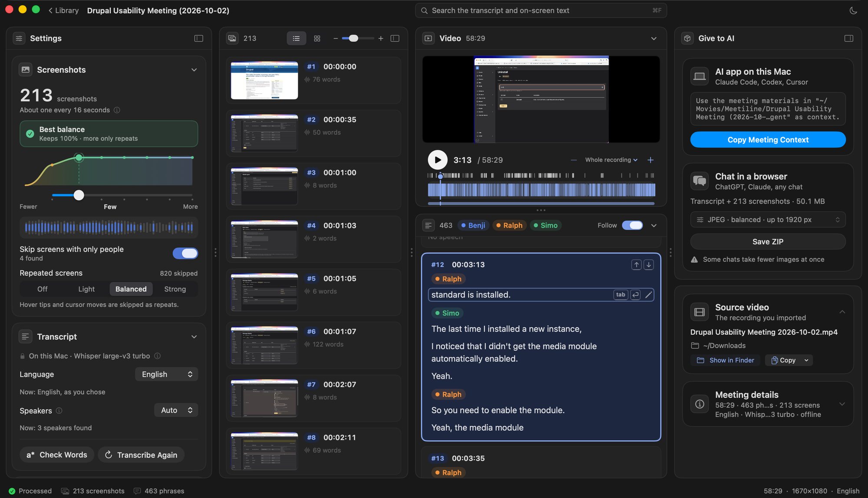Collapse the Give to AI panel icon

coord(849,38)
